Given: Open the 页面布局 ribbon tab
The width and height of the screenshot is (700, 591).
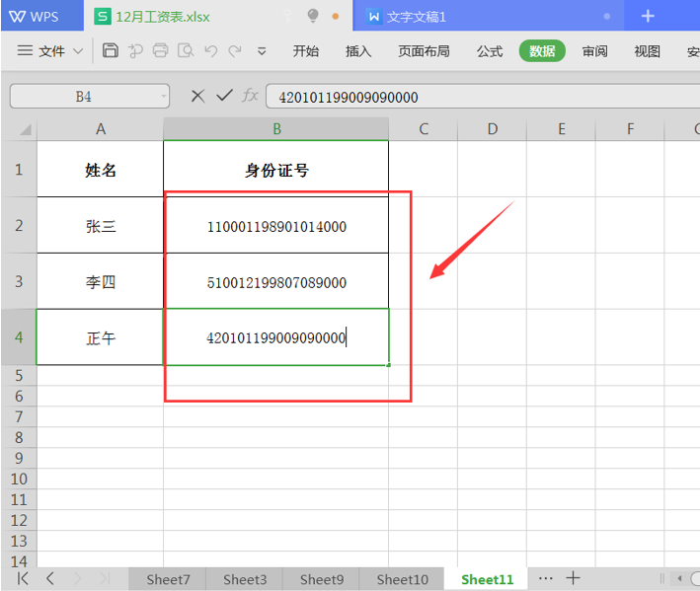Looking at the screenshot, I should (x=424, y=51).
